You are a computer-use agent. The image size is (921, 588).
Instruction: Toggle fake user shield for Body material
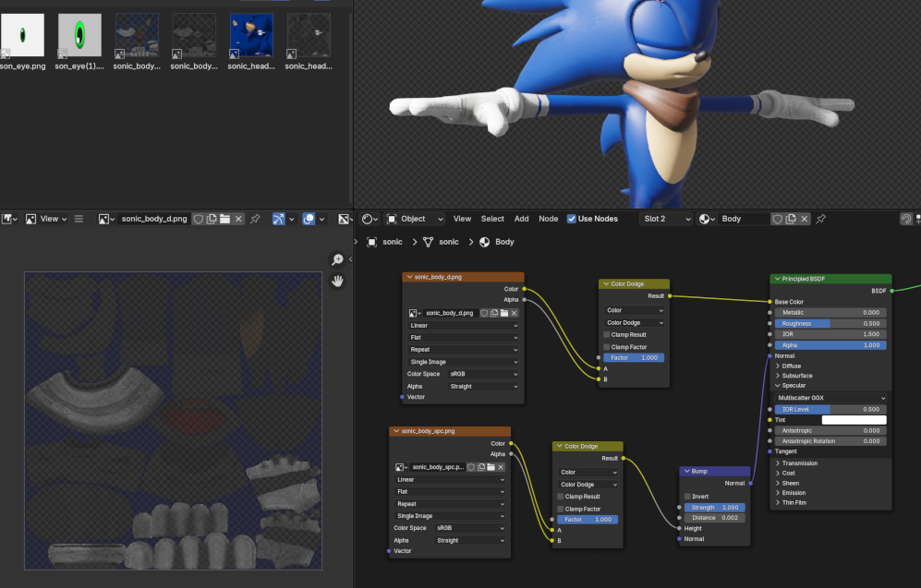tap(778, 219)
